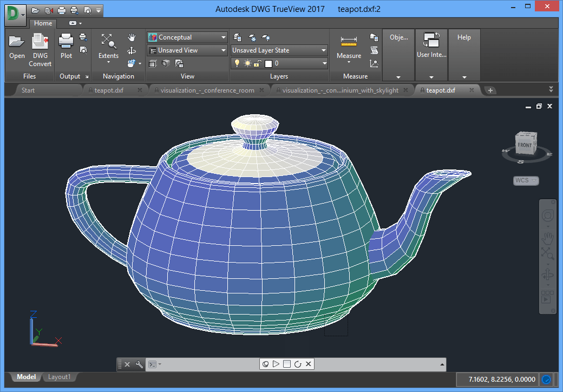Screen dimensions: 563x392
Task: Toggle the freeze sun icon in Layers panel
Action: click(x=246, y=63)
